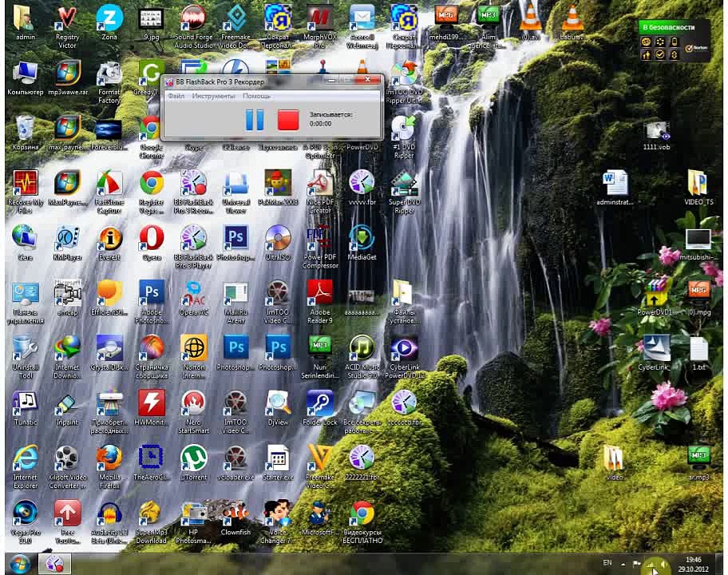Select the 1.txt text file
Viewport: 728px width, 575px height.
click(x=698, y=354)
